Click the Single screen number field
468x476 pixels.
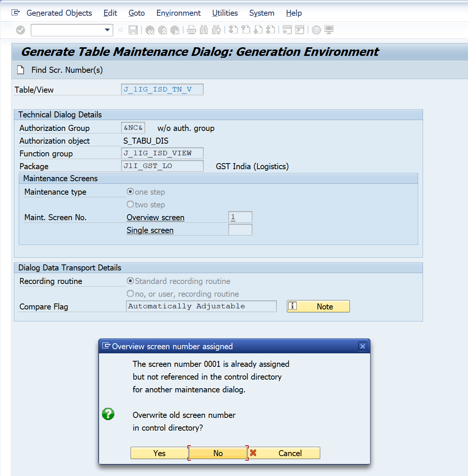point(240,230)
